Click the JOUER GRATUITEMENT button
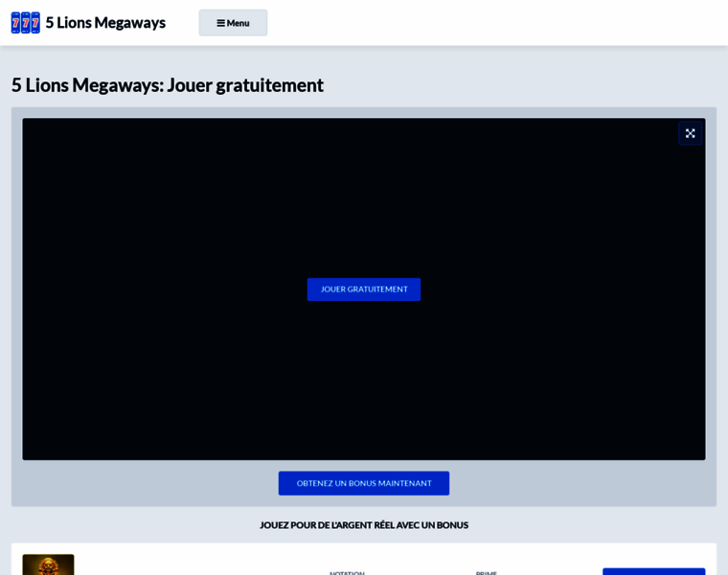Screen dimensions: 728x575 (x=364, y=289)
